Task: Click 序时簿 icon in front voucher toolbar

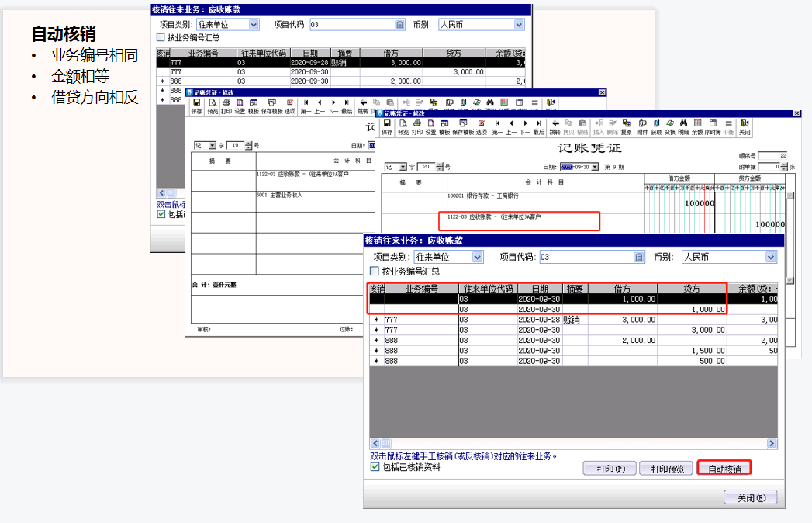Action: [713, 127]
